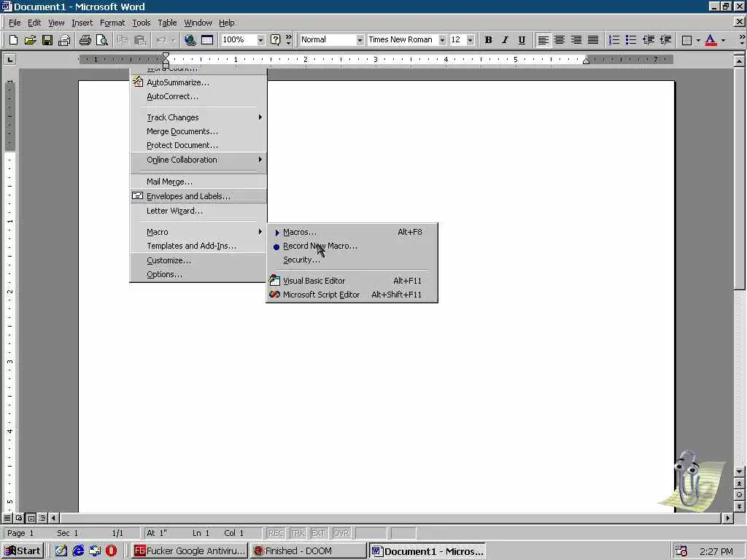Open the Tools menu in menu bar
Image resolution: width=747 pixels, height=560 pixels.
point(141,23)
